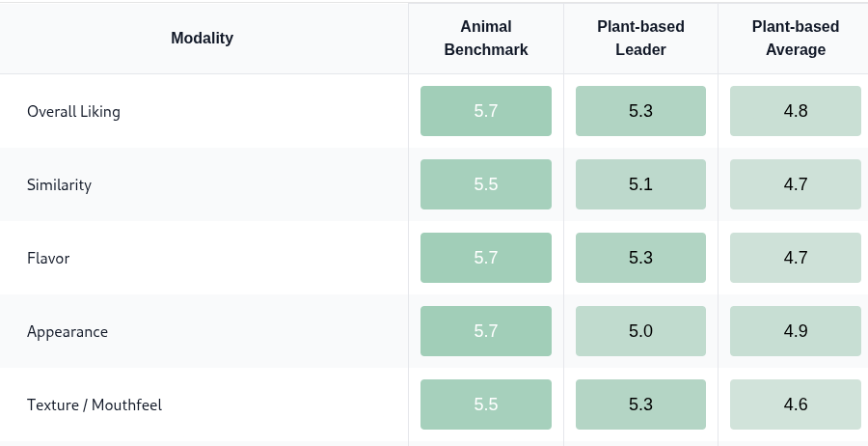This screenshot has height=446, width=868.
Task: Click Animal Benchmark score for Similarity
Action: (x=486, y=184)
